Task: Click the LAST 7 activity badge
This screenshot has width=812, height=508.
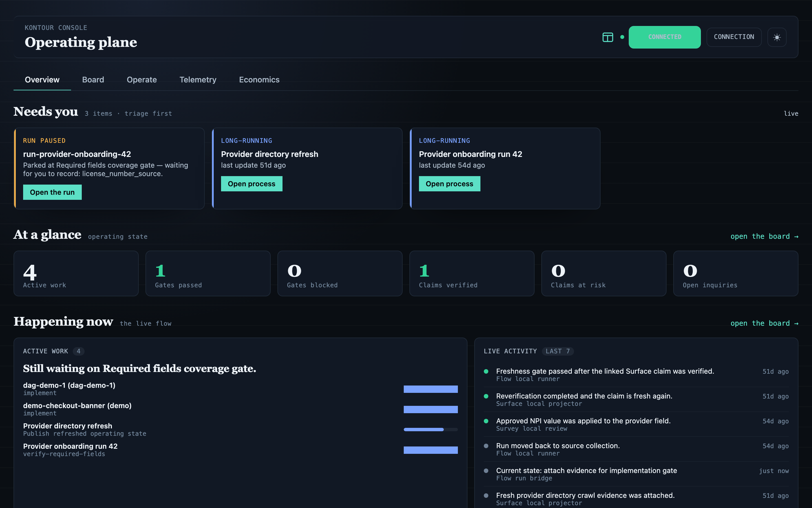Action: [x=558, y=351]
